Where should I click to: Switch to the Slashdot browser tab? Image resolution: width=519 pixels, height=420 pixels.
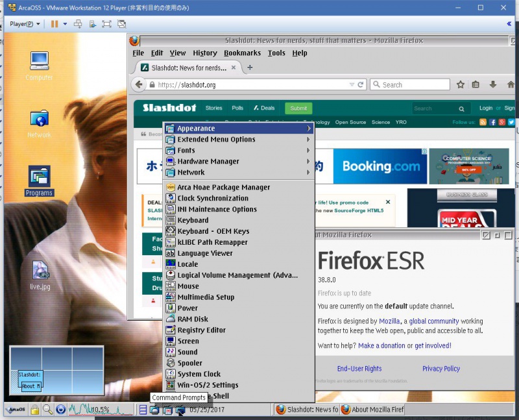(x=189, y=68)
